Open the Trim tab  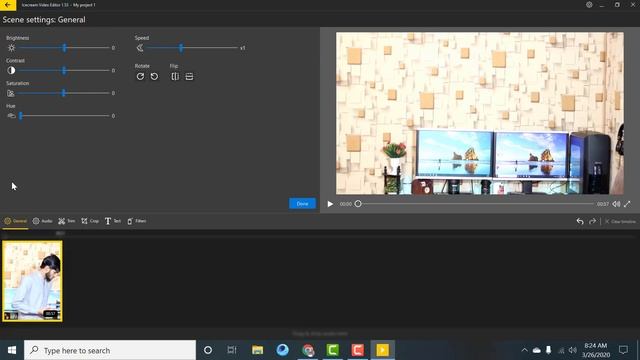pyautogui.click(x=67, y=221)
